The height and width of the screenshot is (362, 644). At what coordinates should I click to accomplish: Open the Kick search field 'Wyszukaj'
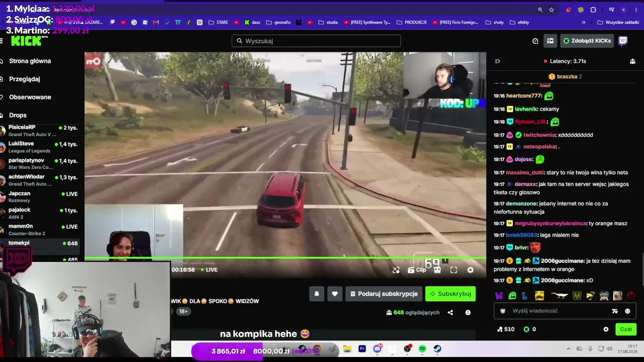tap(316, 41)
